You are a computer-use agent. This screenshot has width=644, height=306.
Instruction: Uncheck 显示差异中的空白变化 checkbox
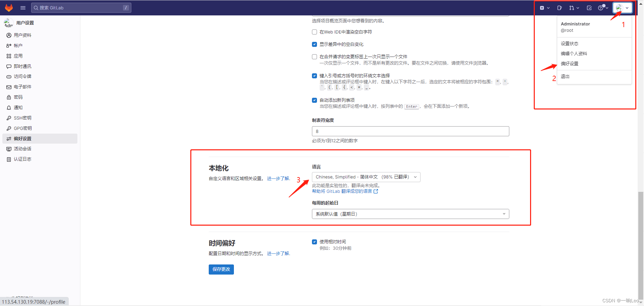(x=314, y=44)
